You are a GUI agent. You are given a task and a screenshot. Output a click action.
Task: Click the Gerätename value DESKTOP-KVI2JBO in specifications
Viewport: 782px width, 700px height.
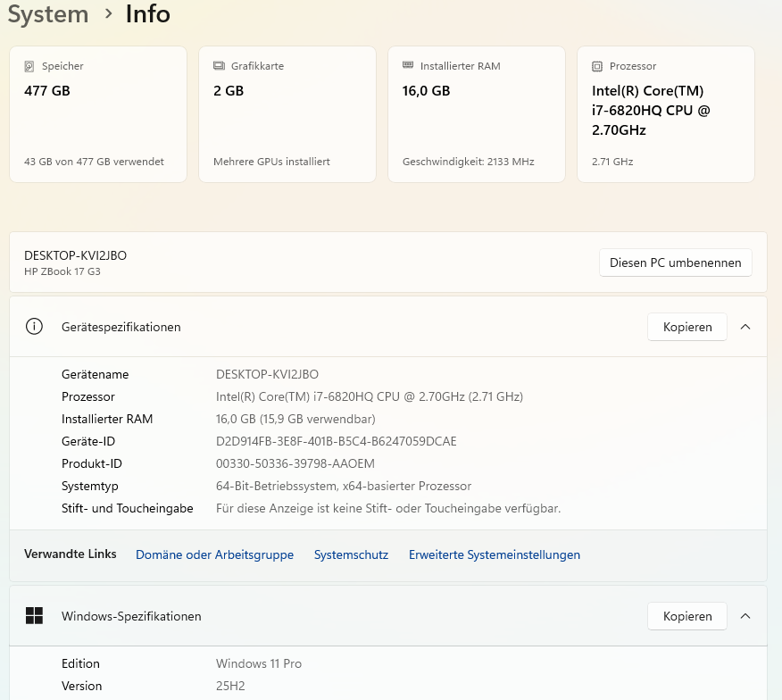(267, 374)
